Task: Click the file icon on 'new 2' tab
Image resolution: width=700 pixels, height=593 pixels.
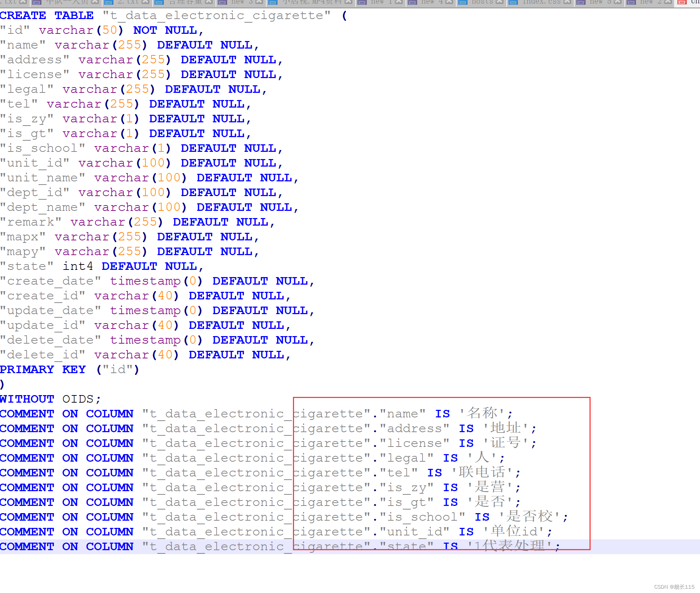Action: pos(631,2)
